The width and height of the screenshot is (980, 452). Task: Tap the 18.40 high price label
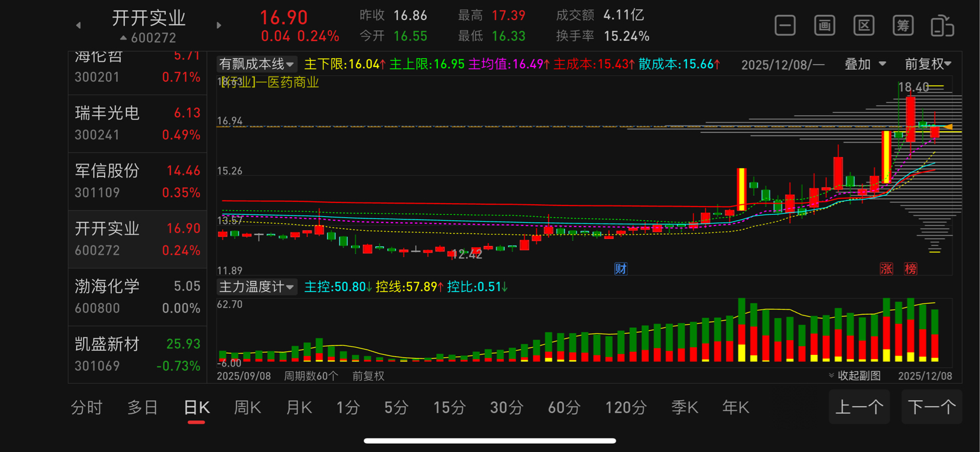[913, 87]
